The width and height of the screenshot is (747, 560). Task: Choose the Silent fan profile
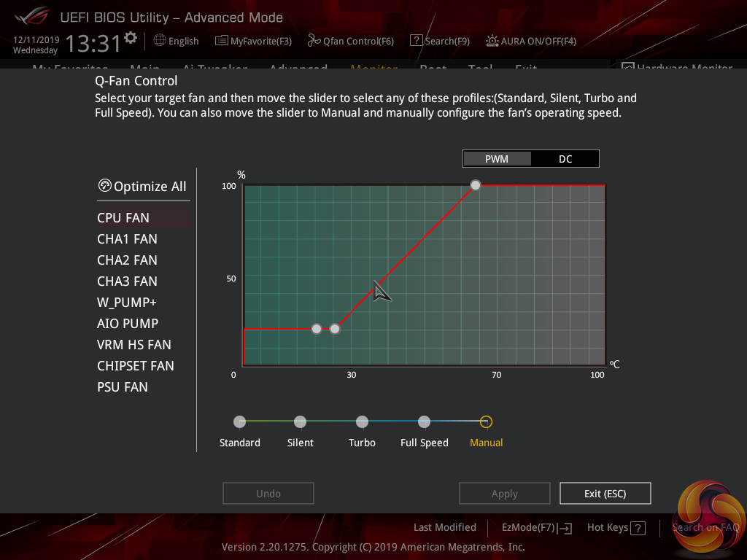[300, 421]
